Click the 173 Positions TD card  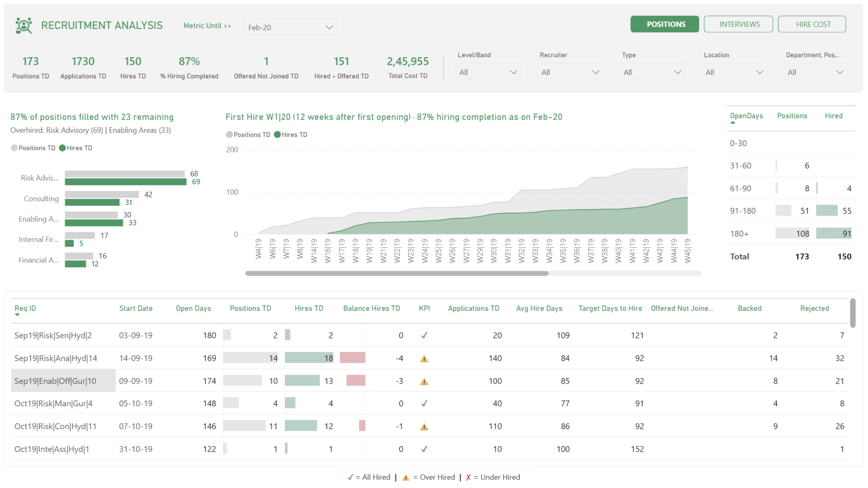31,67
